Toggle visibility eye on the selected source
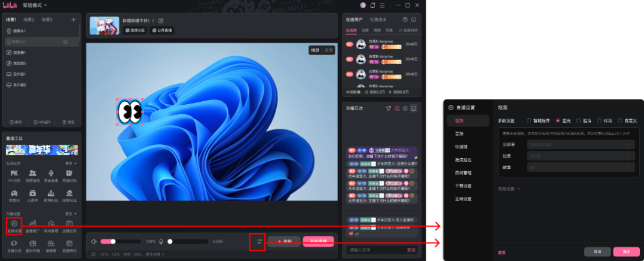The image size is (644, 261). click(x=65, y=42)
